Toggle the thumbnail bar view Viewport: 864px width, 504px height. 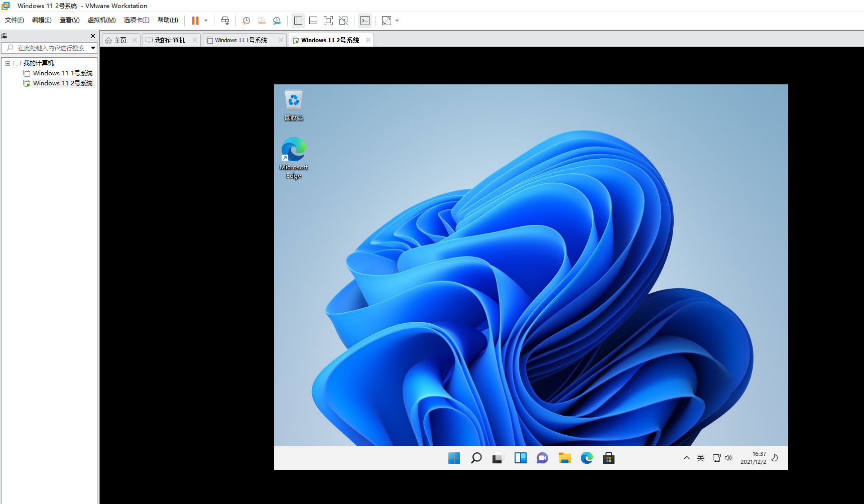pos(313,21)
